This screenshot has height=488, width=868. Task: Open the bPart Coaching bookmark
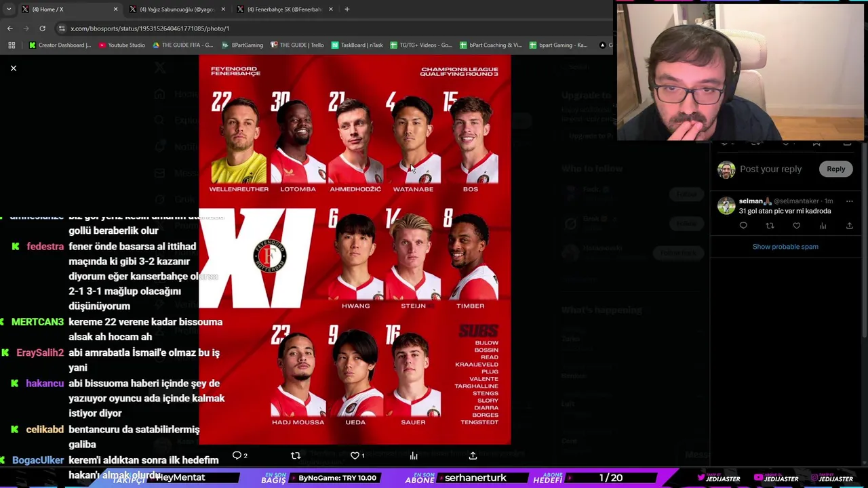(491, 45)
